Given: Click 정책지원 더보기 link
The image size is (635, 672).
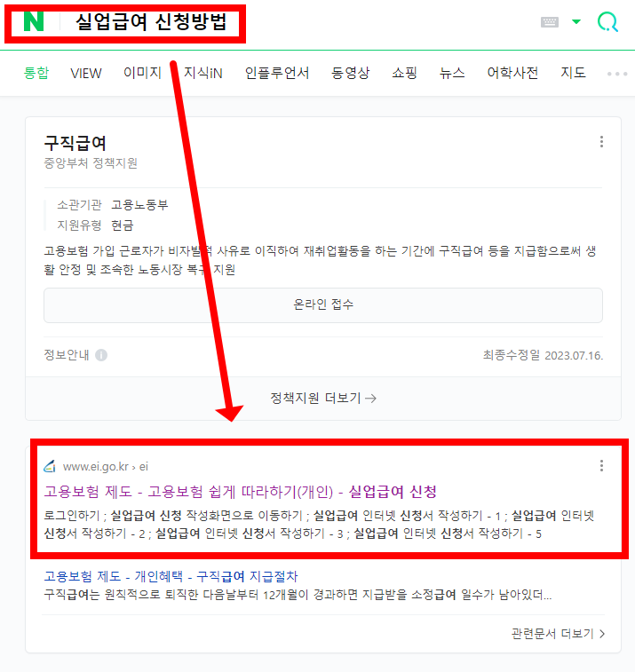Looking at the screenshot, I should point(323,399).
